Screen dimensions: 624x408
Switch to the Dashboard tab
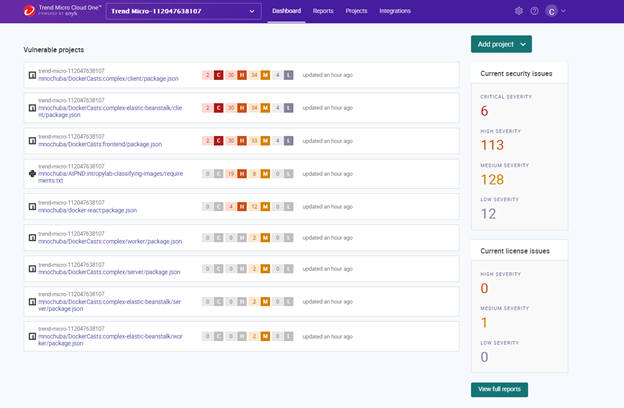(287, 11)
